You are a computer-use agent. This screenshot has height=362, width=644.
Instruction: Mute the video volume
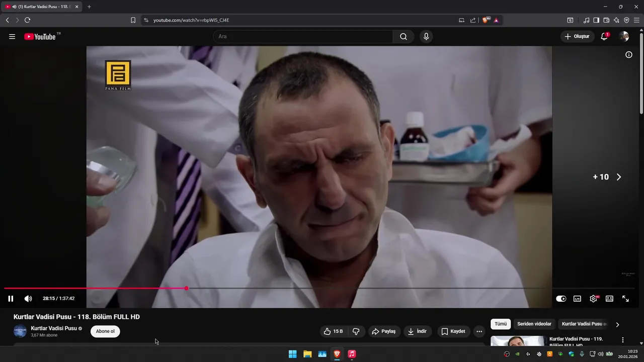tap(28, 299)
